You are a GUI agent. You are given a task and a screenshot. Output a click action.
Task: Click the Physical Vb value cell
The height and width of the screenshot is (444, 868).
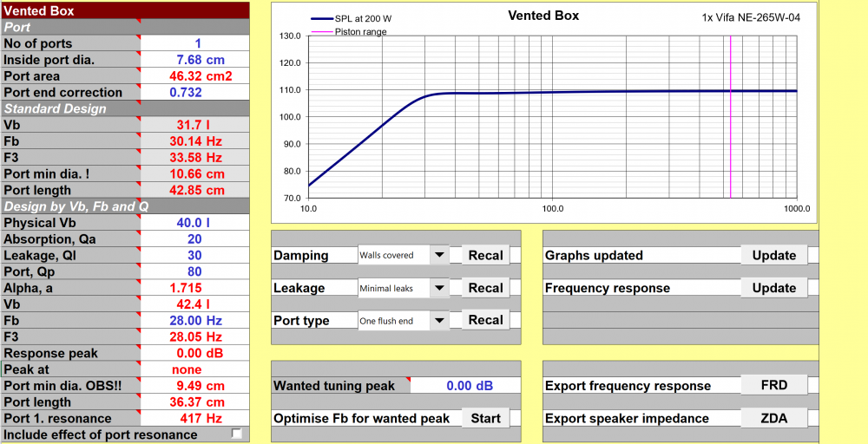coord(197,223)
